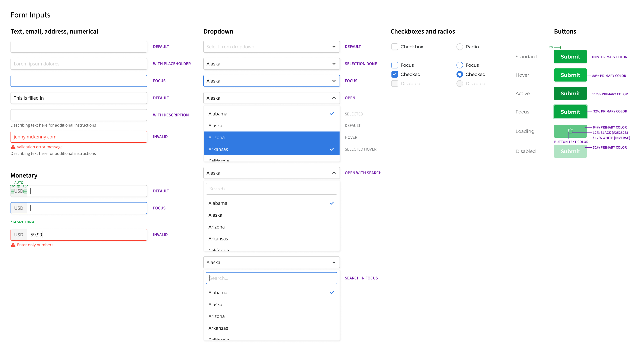Viewport: 644px width, 359px height.
Task: Pick Arizona in the 'Open with search' list
Action: point(272,227)
